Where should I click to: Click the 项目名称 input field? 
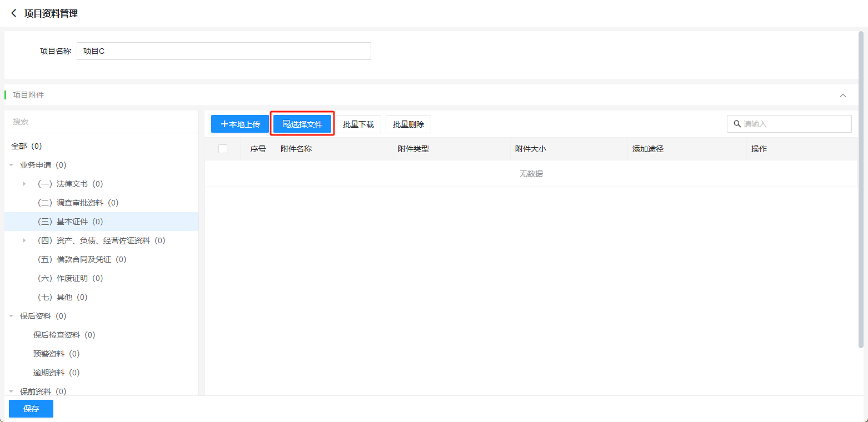point(223,51)
